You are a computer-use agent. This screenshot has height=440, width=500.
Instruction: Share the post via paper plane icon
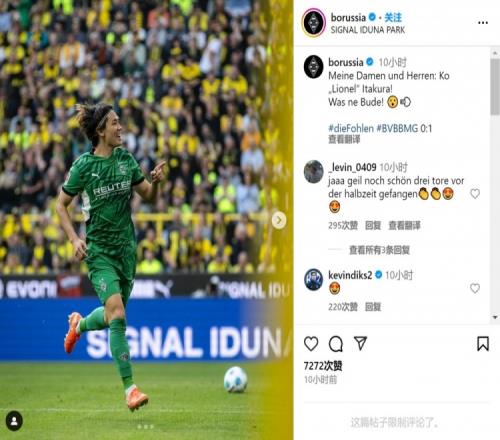[360, 343]
